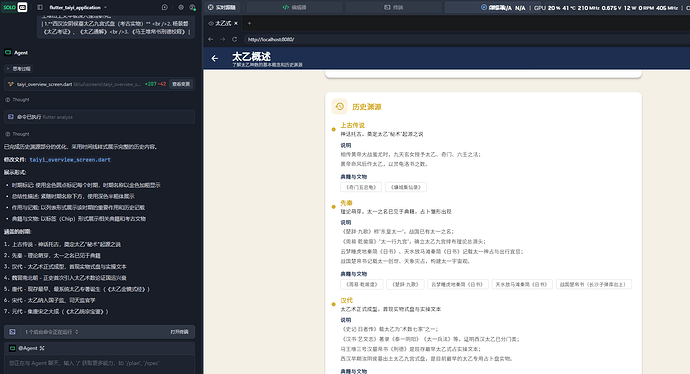Open the new chat bubble icon

click(x=165, y=7)
